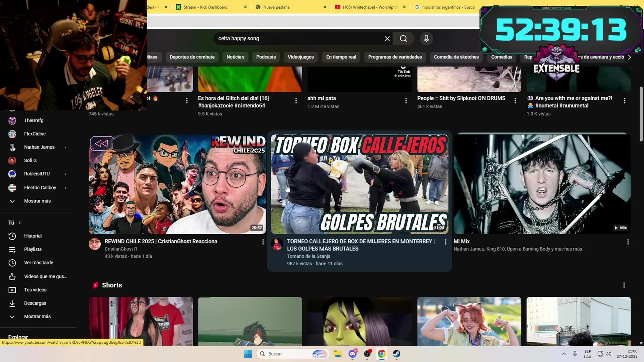Close the Nueva pestaña tab
This screenshot has height=362, width=644.
pos(325,7)
